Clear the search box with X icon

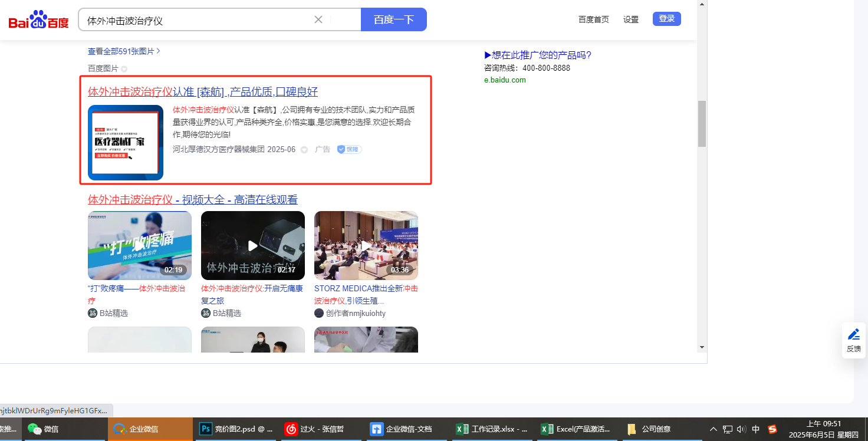pos(318,19)
